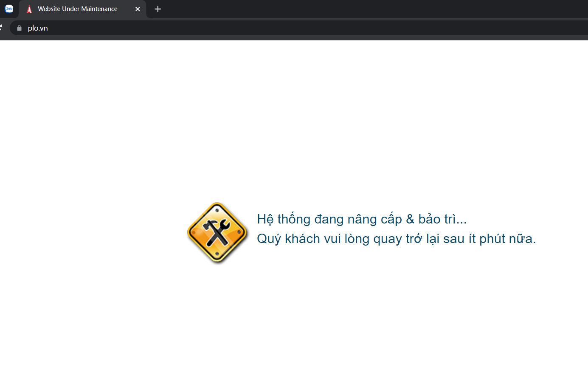Click the Zalo icon in the corner

9,9
